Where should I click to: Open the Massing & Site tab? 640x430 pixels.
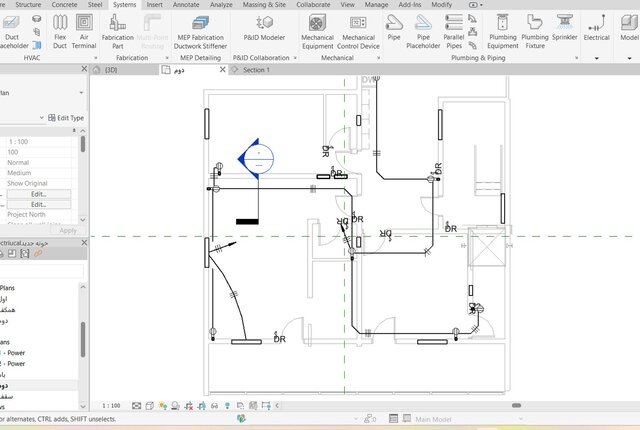point(264,5)
